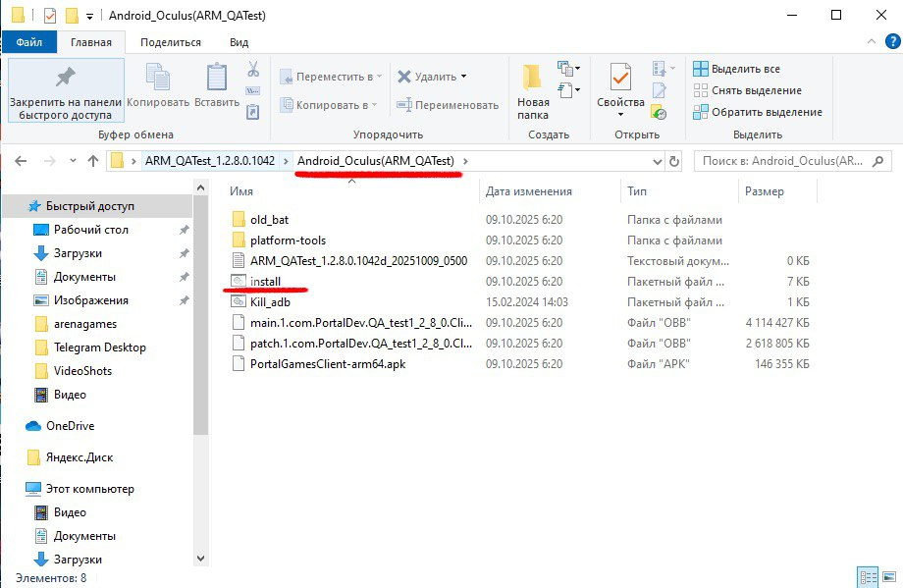This screenshot has width=903, height=588.
Task: Click Invert selection (Обратить выделение)
Action: 757,112
